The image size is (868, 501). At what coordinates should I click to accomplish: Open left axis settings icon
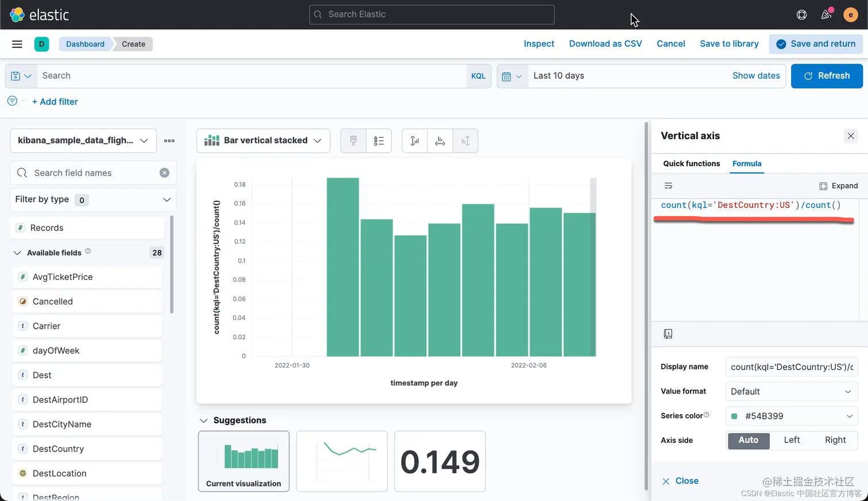414,141
